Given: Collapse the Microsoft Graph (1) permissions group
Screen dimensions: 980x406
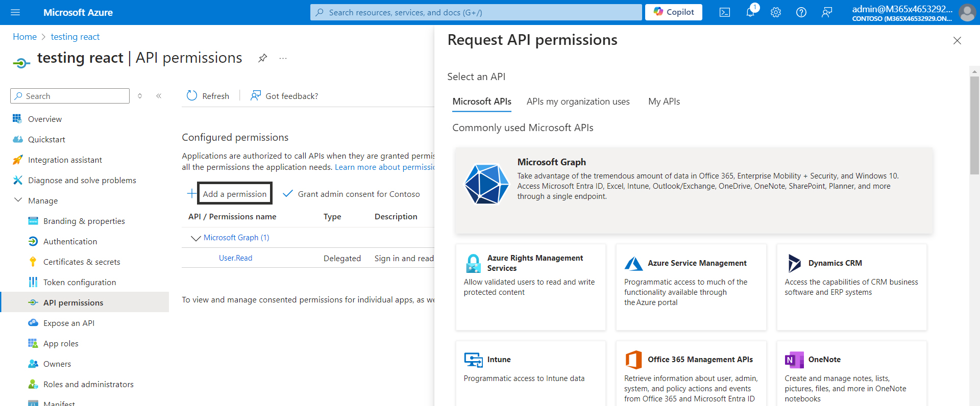Looking at the screenshot, I should (195, 238).
